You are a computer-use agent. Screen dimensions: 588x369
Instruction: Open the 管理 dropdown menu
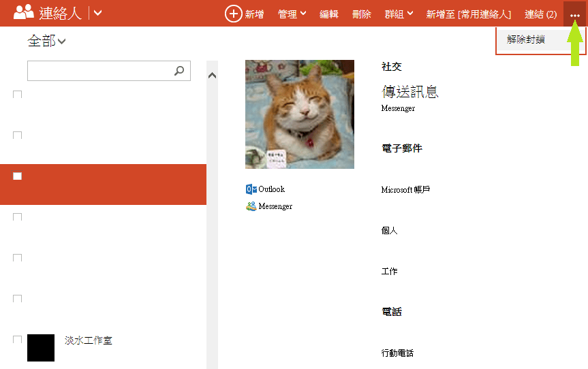[x=292, y=14]
